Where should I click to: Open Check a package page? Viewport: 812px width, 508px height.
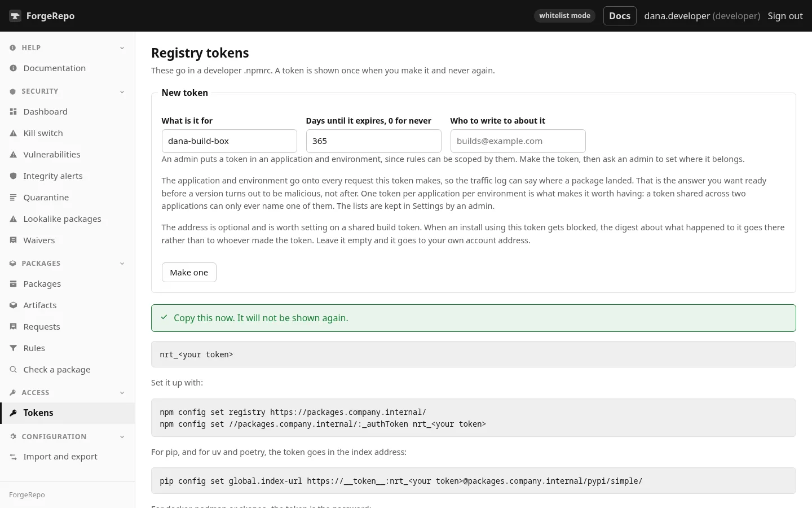pyautogui.click(x=68, y=370)
